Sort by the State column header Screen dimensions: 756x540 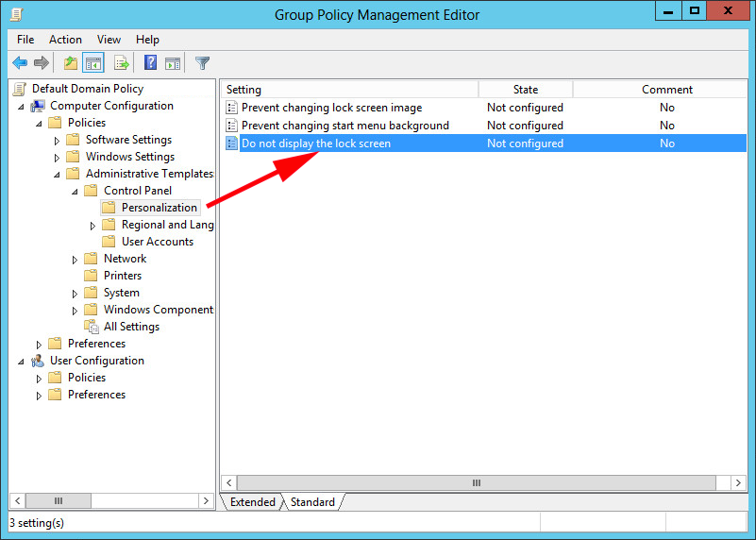[x=526, y=90]
